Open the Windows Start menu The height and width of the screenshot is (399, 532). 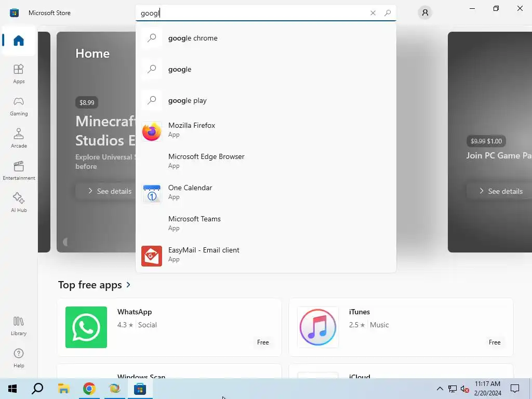point(12,389)
